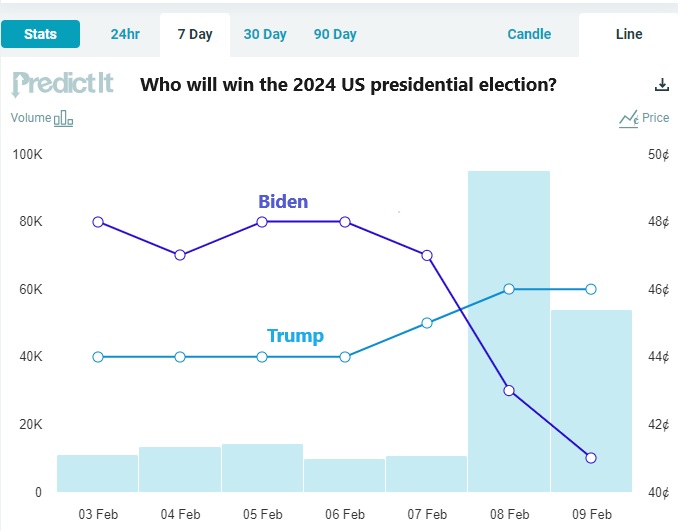Open the Stats view
The height and width of the screenshot is (531, 682).
click(x=40, y=34)
